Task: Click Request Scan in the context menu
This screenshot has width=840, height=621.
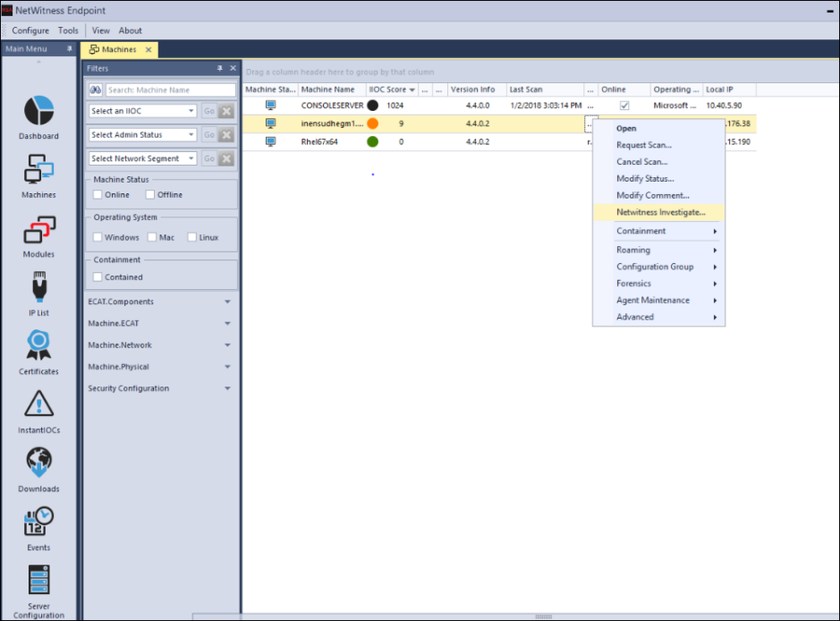Action: [643, 145]
